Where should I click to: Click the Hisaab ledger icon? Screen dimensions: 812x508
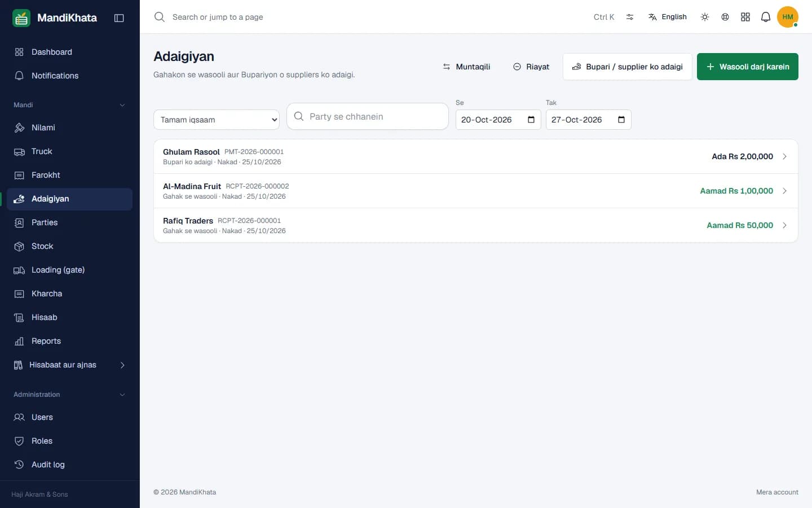(x=19, y=317)
